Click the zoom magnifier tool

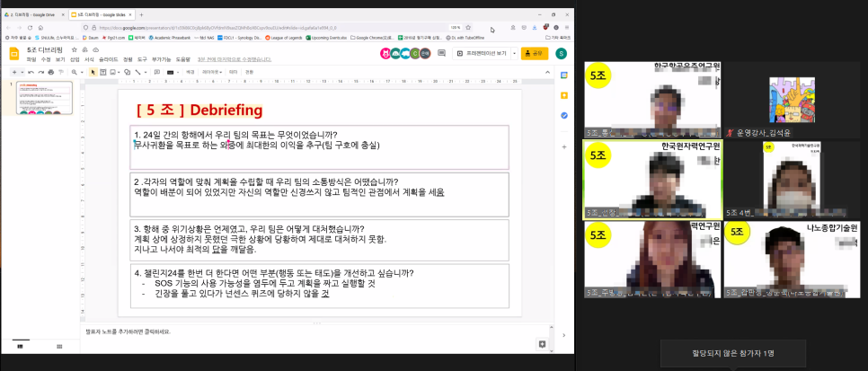(75, 72)
